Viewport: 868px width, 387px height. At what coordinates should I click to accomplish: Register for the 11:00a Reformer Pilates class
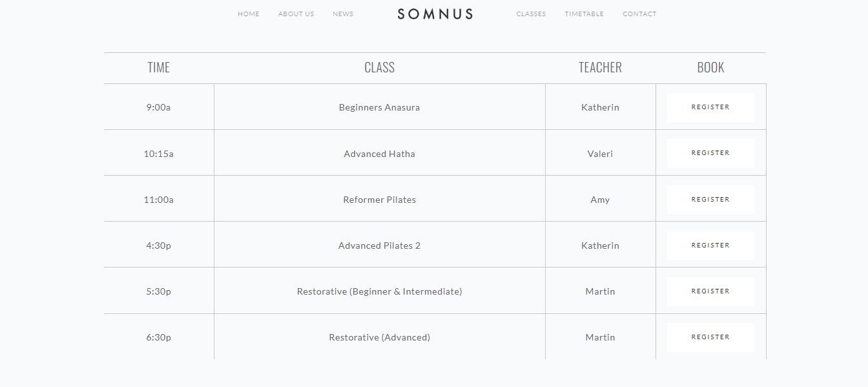pyautogui.click(x=710, y=200)
